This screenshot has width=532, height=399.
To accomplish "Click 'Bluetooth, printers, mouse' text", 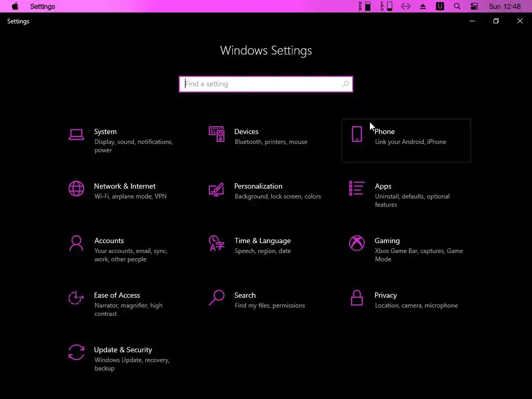I will click(x=271, y=142).
